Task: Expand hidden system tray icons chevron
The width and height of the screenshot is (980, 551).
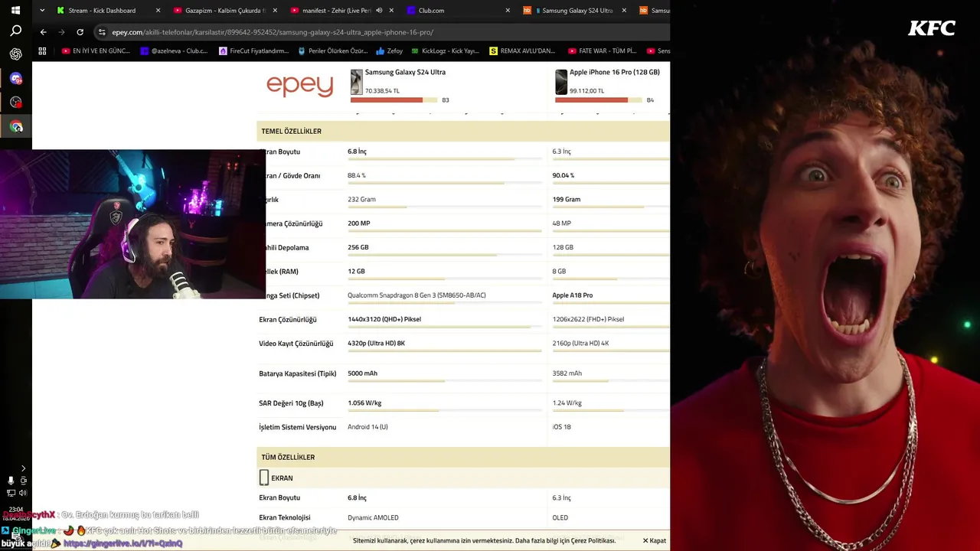Action: point(23,468)
